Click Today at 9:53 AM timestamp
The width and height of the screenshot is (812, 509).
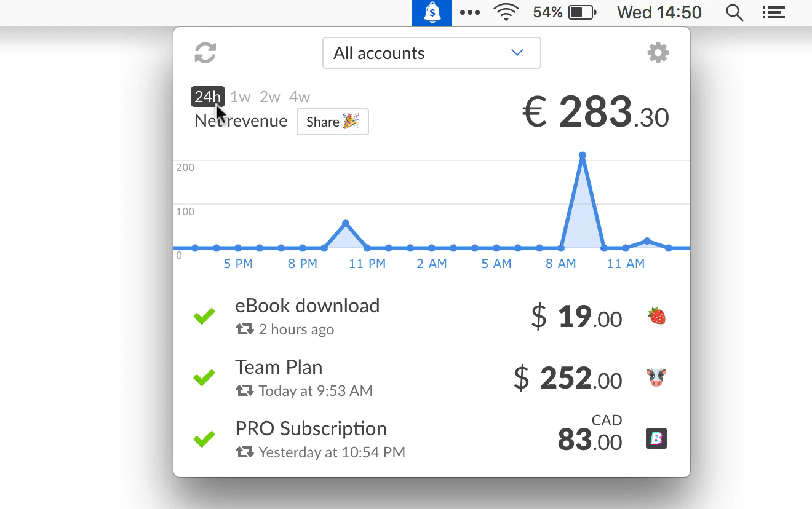[x=316, y=391]
